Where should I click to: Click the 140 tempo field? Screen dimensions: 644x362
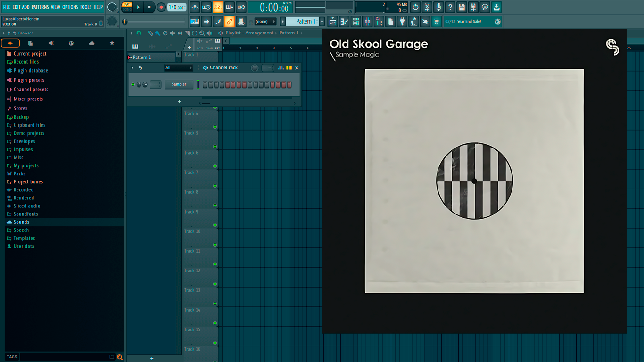coord(177,7)
